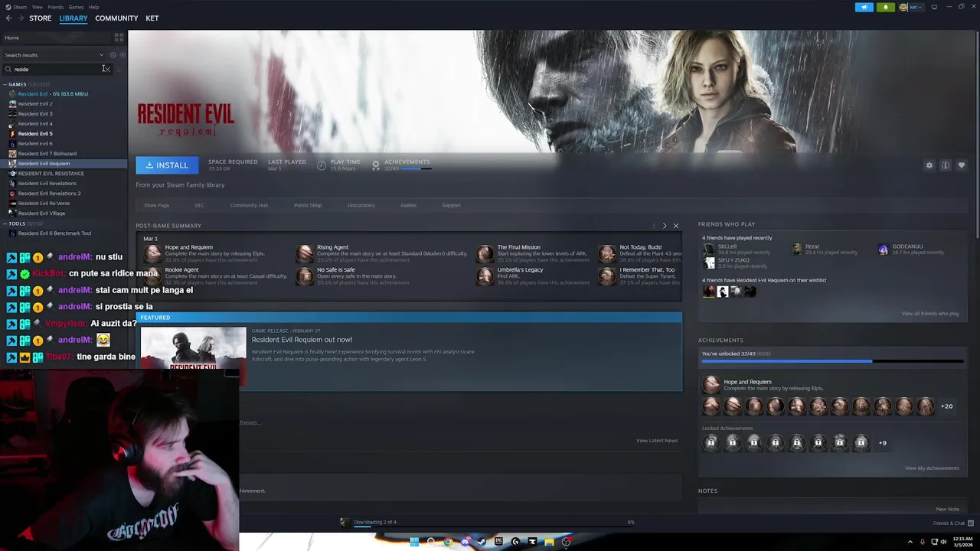Collapse the TOOLS category
Viewport: 980px width, 551px height.
point(5,223)
